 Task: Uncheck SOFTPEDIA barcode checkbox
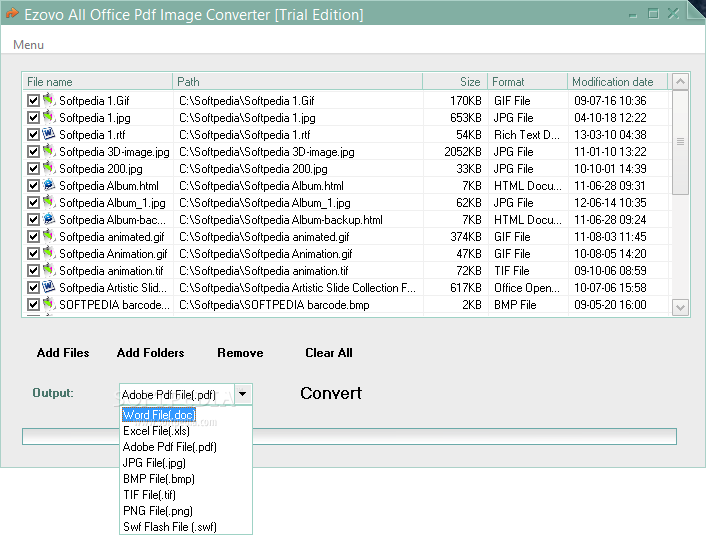point(33,305)
